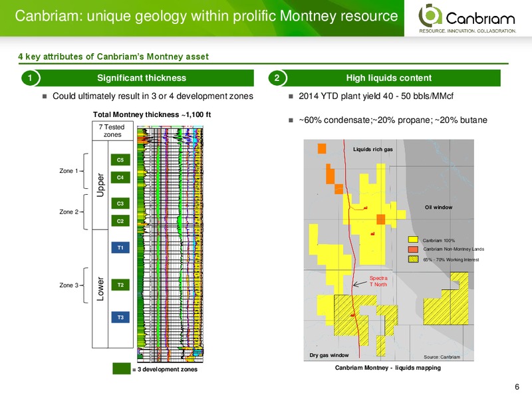Click the green C3 zone box

[x=120, y=203]
